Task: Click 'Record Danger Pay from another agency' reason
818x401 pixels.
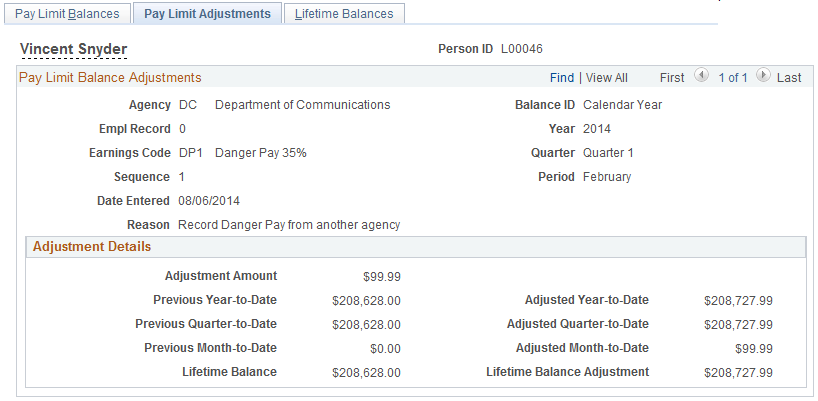Action: (289, 225)
